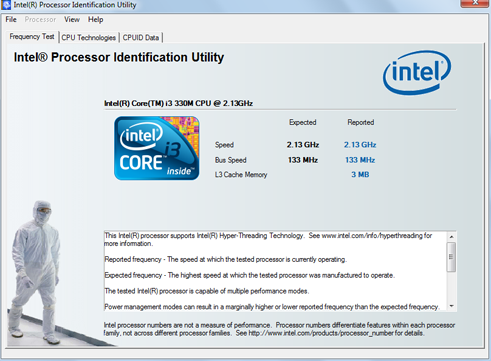
Task: Click the L3 cache value '3 MB'
Action: pos(360,175)
